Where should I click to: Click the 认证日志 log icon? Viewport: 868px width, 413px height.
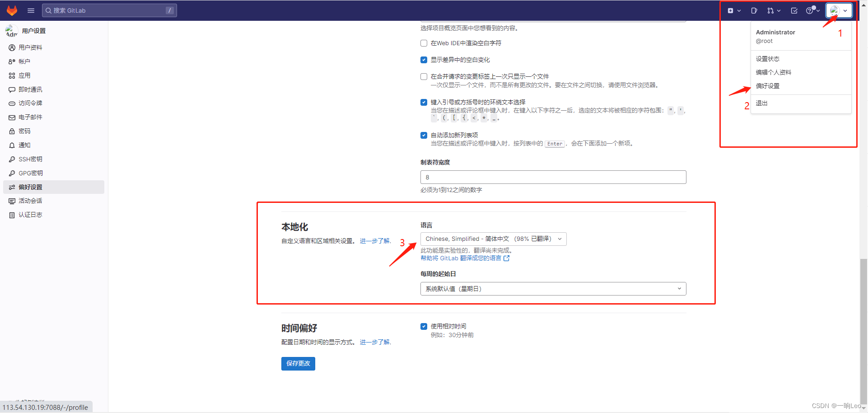click(12, 215)
